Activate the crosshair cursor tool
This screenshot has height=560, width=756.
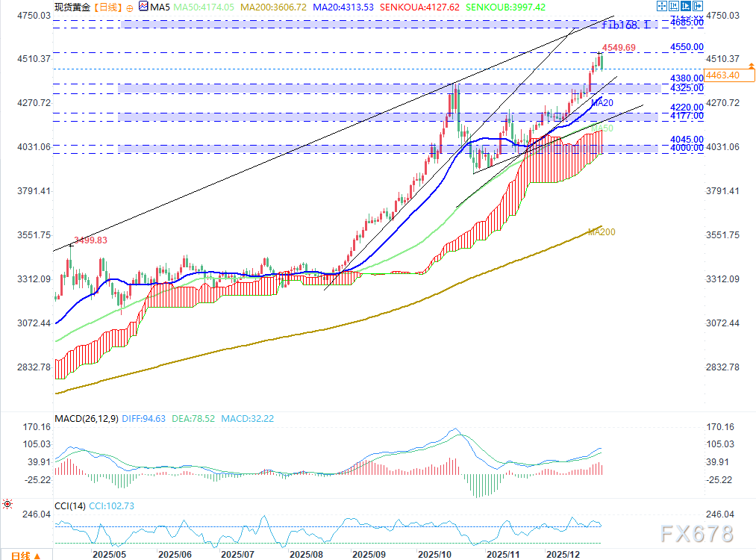tap(662, 6)
